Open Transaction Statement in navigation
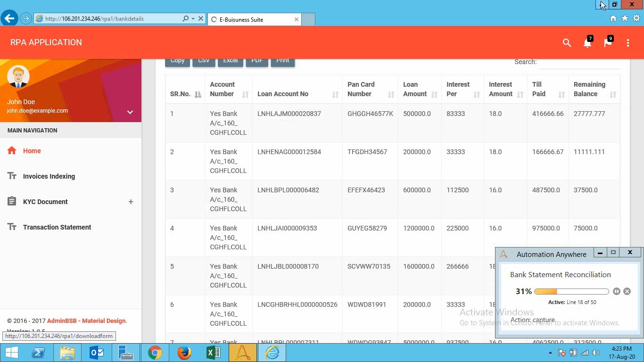The height and width of the screenshot is (362, 644). (57, 227)
